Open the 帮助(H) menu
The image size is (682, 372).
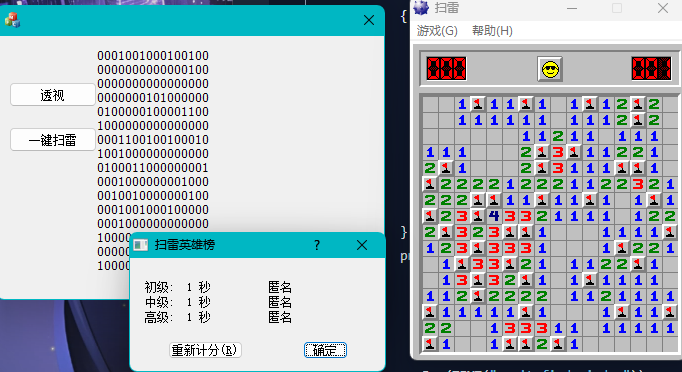point(492,31)
